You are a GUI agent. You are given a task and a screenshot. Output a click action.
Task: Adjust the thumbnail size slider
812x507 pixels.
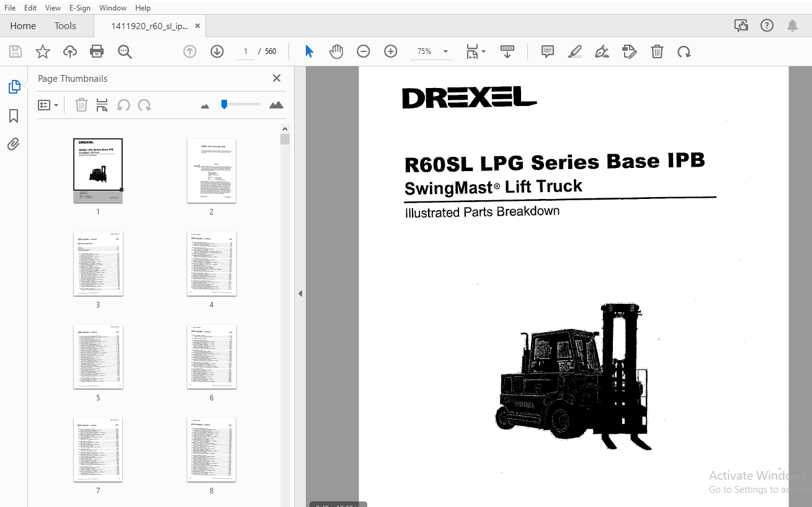(x=224, y=104)
